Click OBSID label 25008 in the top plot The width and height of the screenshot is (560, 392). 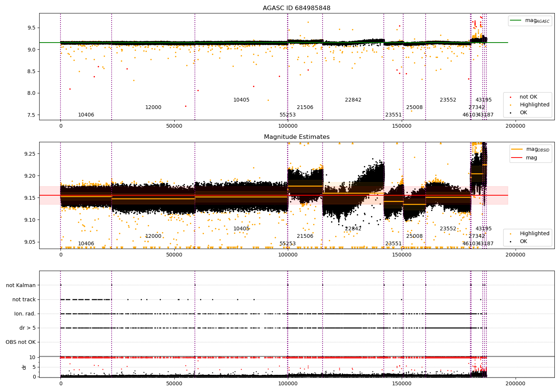[x=414, y=108]
